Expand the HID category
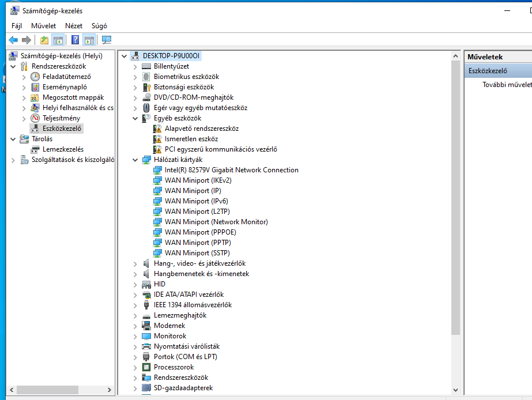 pos(135,285)
